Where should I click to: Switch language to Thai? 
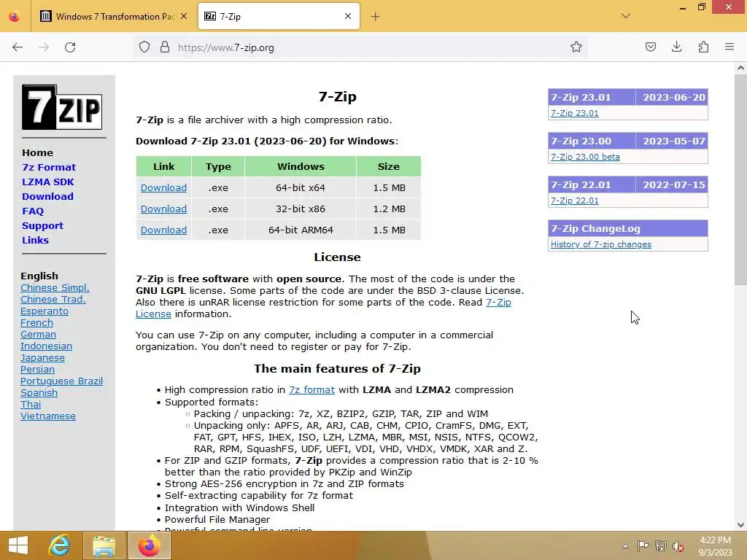[x=31, y=404]
